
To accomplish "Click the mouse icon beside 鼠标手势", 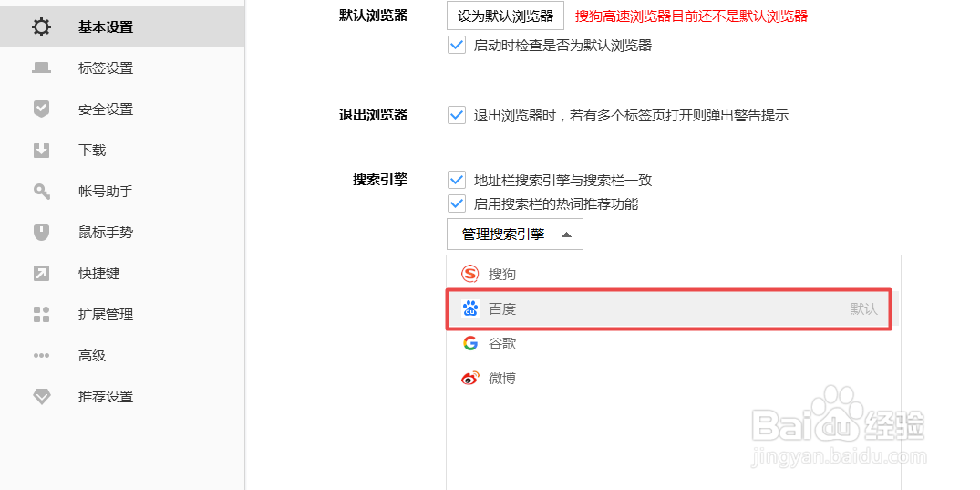I will pos(41,232).
